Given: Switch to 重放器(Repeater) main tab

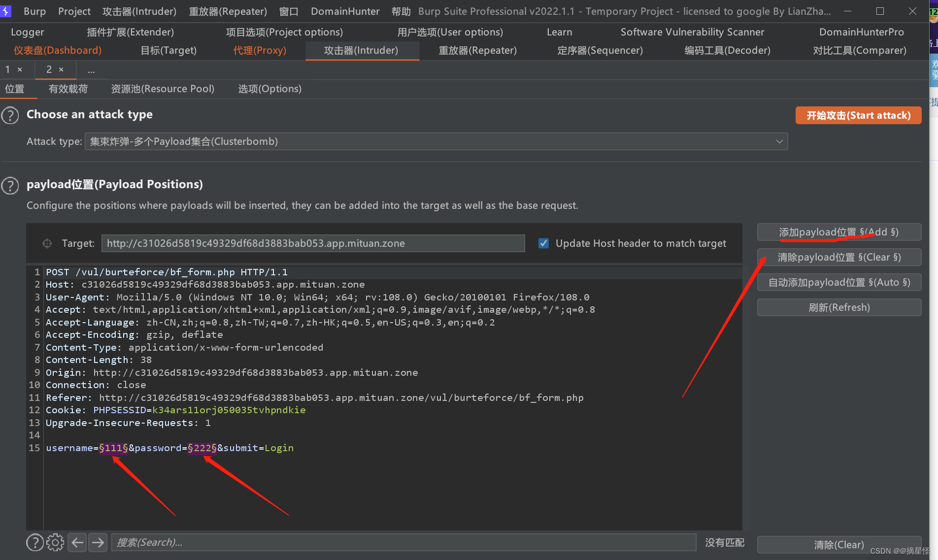Looking at the screenshot, I should (478, 50).
